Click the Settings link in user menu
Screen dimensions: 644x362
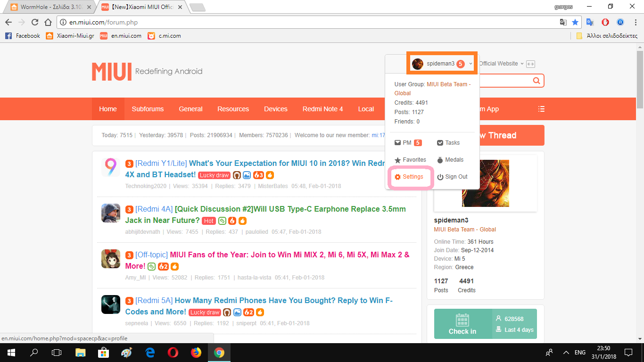[409, 177]
